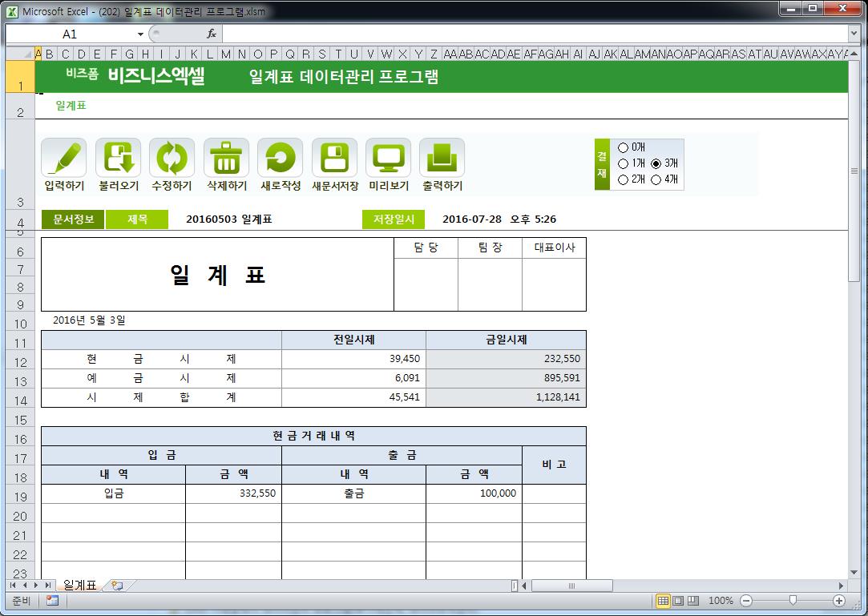Click the 새로작성 reset icon
Image resolution: width=868 pixels, height=616 pixels.
click(x=280, y=159)
